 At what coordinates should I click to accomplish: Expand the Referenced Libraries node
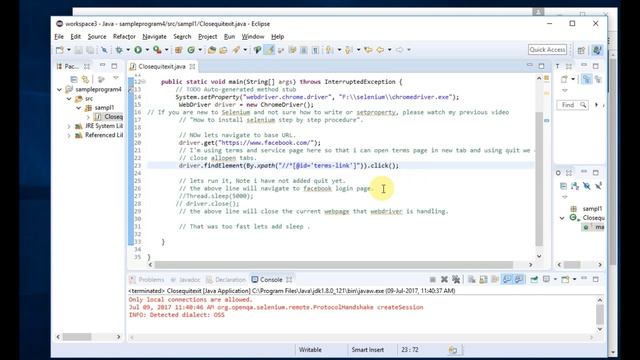pyautogui.click(x=69, y=135)
